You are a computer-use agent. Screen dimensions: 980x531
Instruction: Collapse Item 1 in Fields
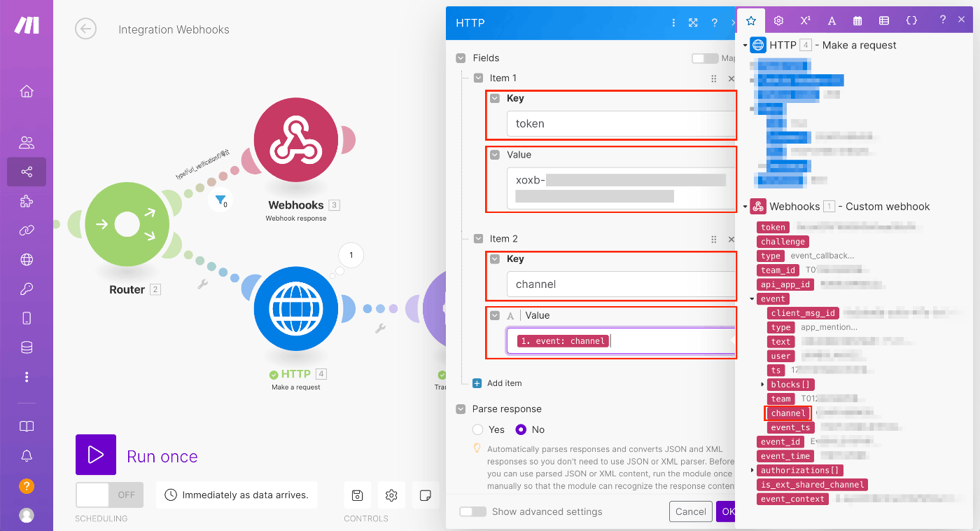478,78
